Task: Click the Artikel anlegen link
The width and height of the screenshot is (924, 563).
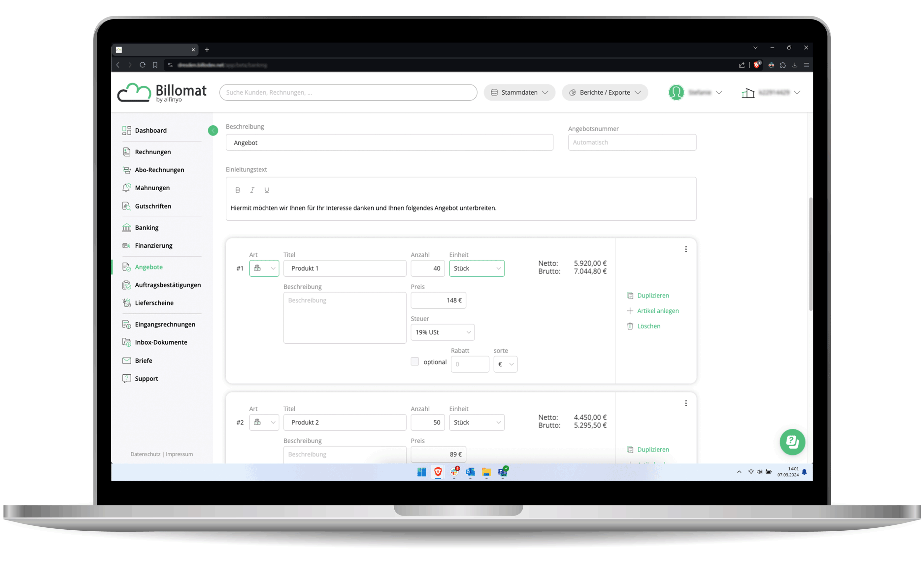Action: pos(657,311)
